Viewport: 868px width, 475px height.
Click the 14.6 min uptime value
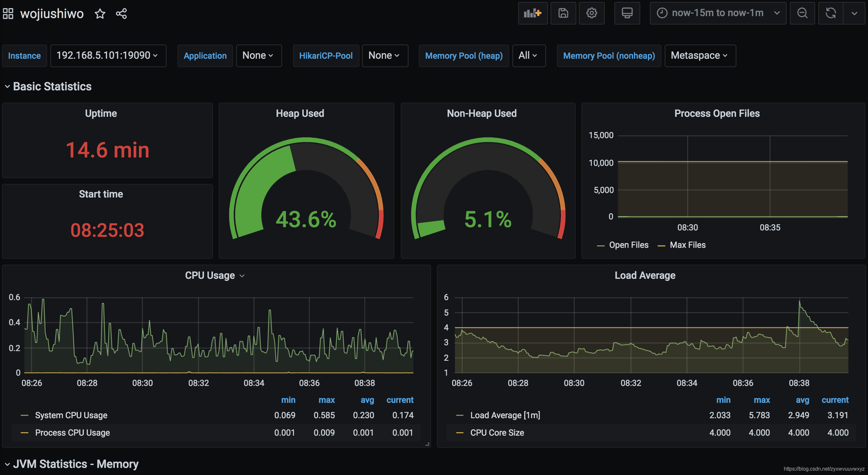click(x=107, y=150)
